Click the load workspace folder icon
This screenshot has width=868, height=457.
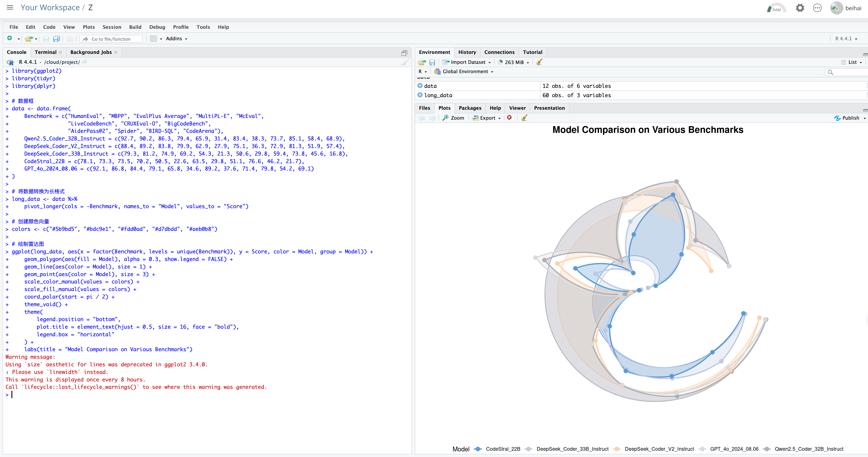pos(421,62)
